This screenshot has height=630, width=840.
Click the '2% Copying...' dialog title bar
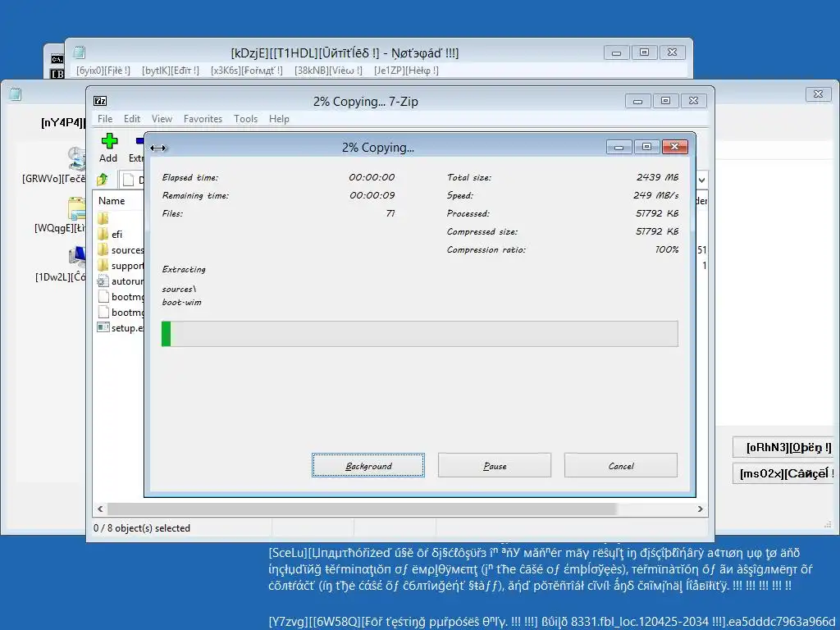click(x=377, y=148)
